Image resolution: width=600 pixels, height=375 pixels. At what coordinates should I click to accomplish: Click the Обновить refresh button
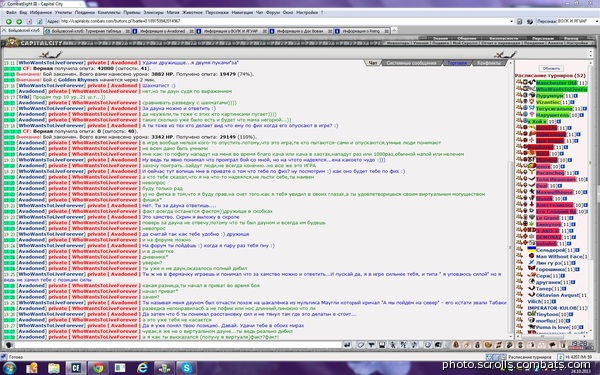(x=551, y=68)
